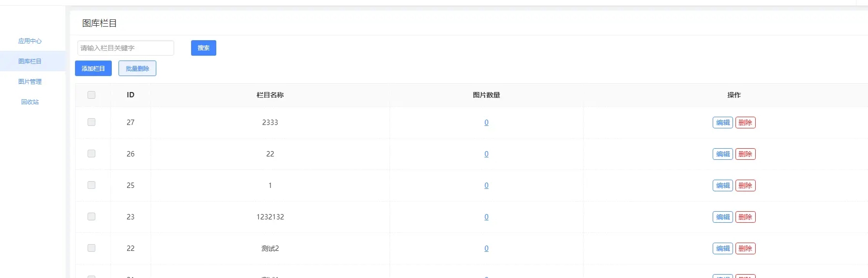Tick the checkbox for row ID 25
Viewport: 868px width, 278px height.
pyautogui.click(x=91, y=185)
